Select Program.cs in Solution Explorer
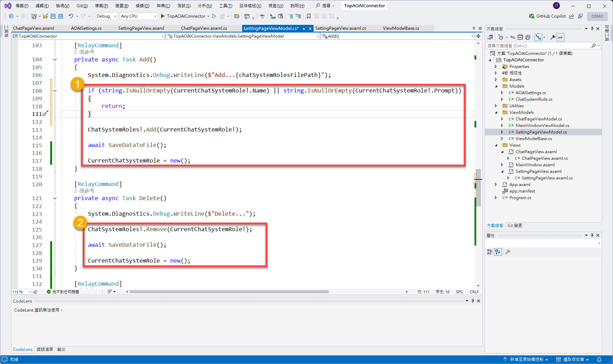 tap(520, 198)
